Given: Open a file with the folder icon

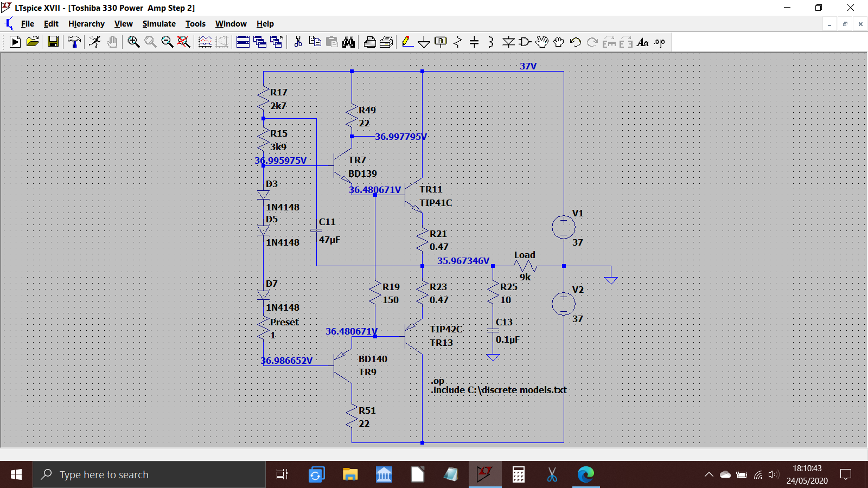Looking at the screenshot, I should (x=33, y=42).
